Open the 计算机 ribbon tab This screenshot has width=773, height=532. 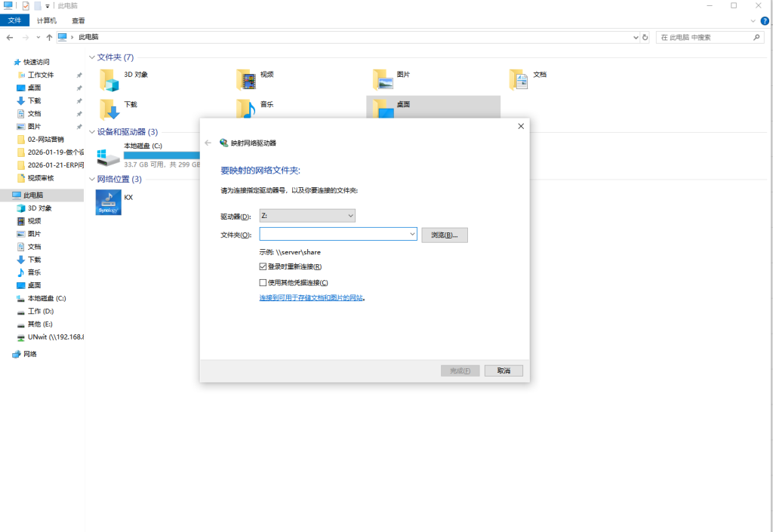pyautogui.click(x=47, y=20)
